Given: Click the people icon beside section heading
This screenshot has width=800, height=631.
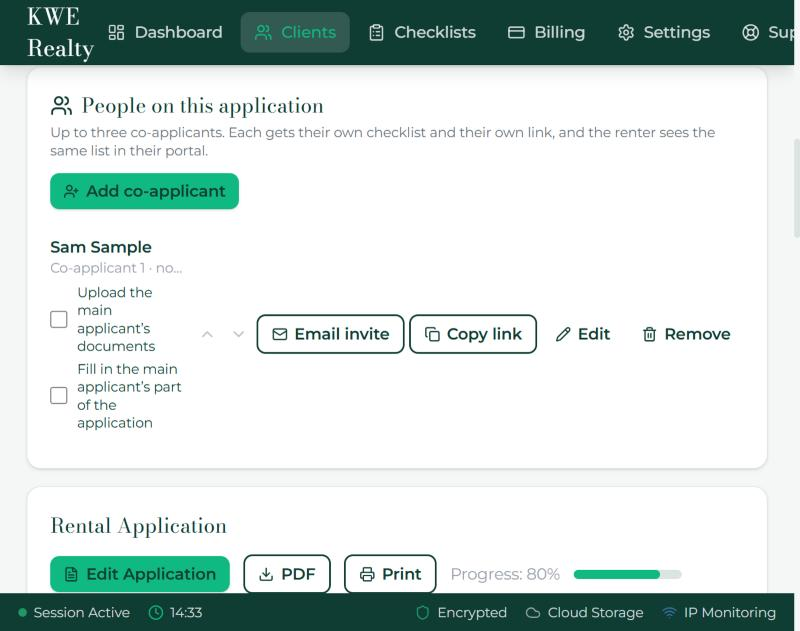Looking at the screenshot, I should tap(61, 106).
